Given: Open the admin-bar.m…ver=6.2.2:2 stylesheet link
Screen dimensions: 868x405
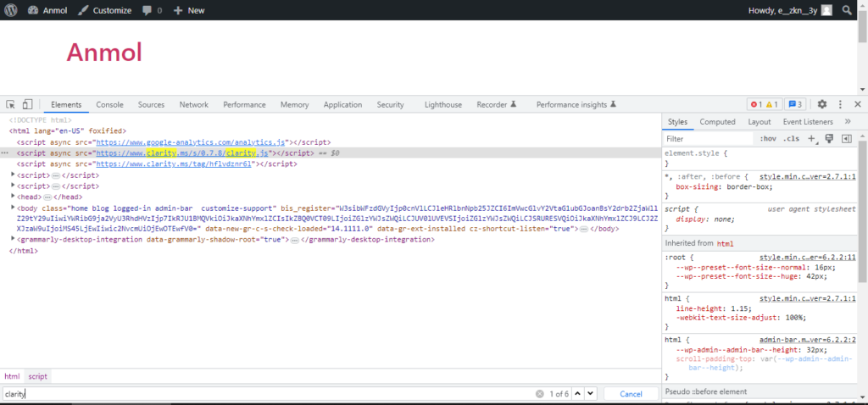Looking at the screenshot, I should [x=807, y=340].
